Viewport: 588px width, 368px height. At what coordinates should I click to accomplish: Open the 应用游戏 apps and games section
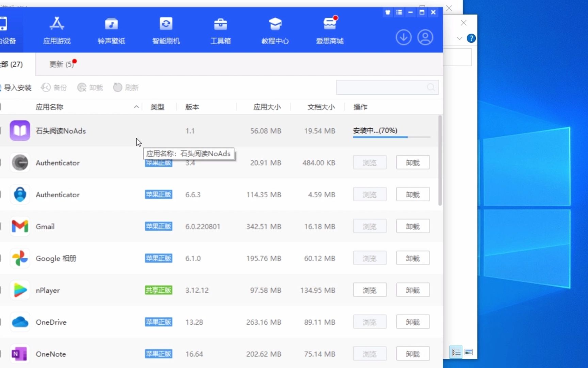tap(57, 31)
